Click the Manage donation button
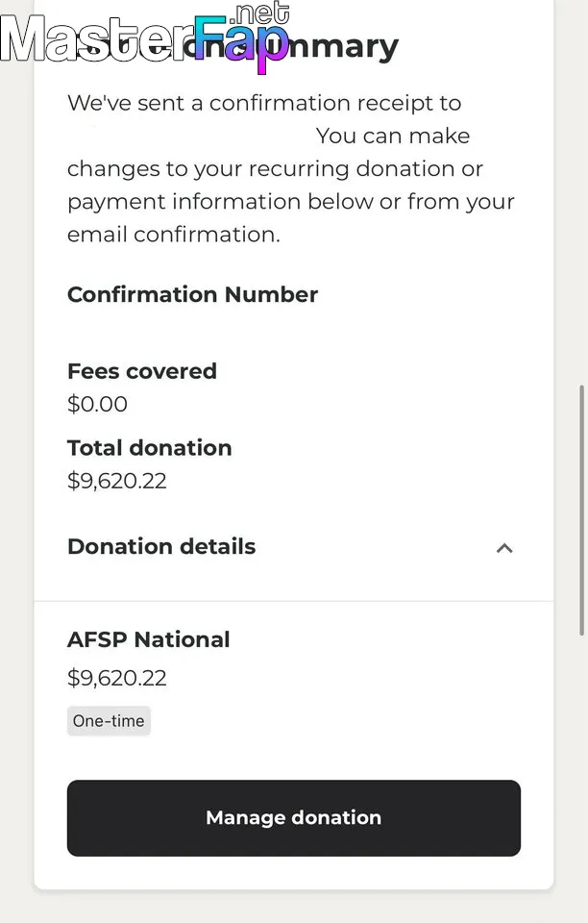 tap(293, 817)
